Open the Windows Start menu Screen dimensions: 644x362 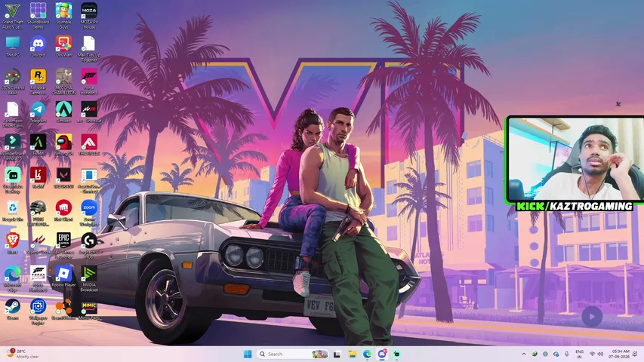[248, 354]
